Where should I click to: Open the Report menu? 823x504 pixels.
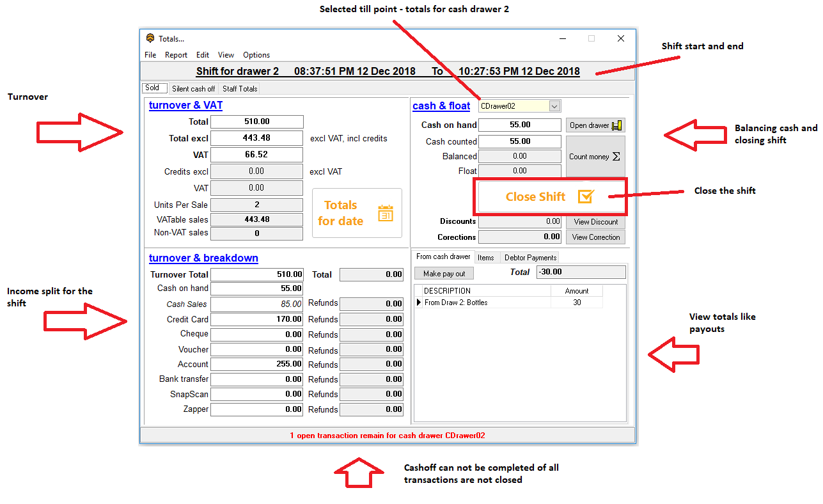[176, 55]
